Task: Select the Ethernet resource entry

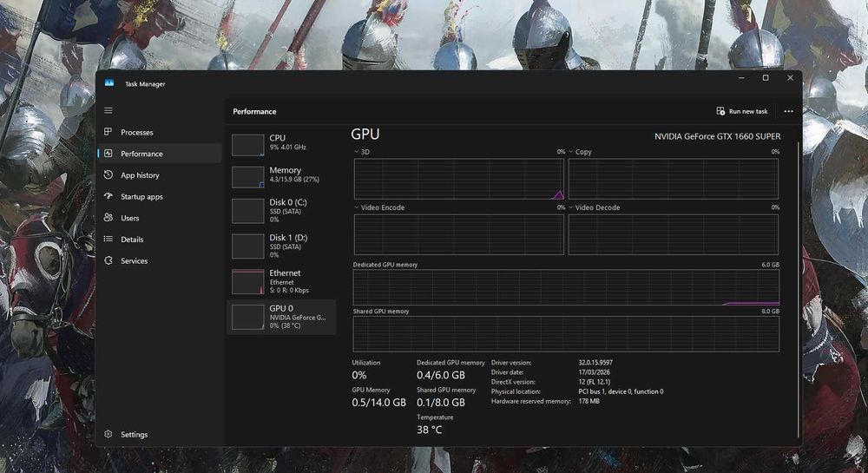Action: [281, 281]
